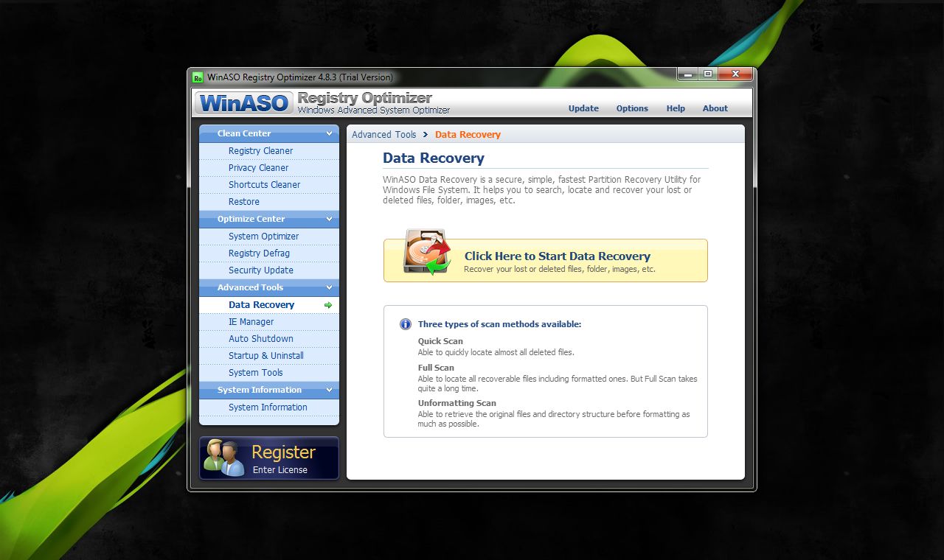The width and height of the screenshot is (944, 560).
Task: Click the Unformatting Scan heading
Action: tap(457, 403)
